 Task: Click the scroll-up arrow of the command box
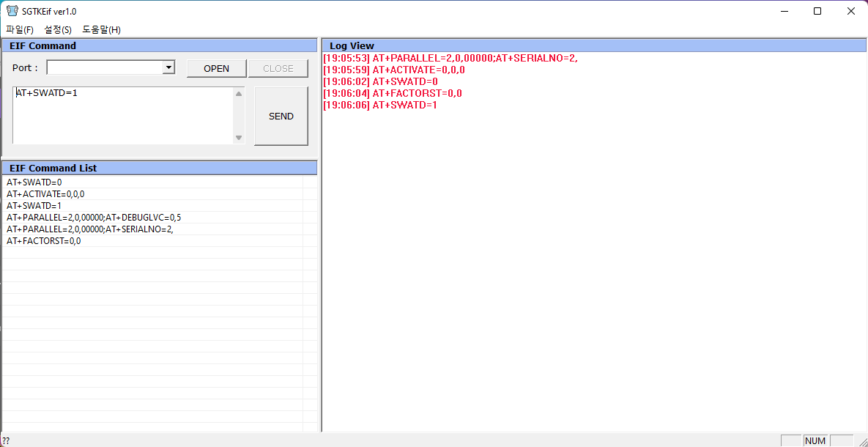click(x=239, y=93)
